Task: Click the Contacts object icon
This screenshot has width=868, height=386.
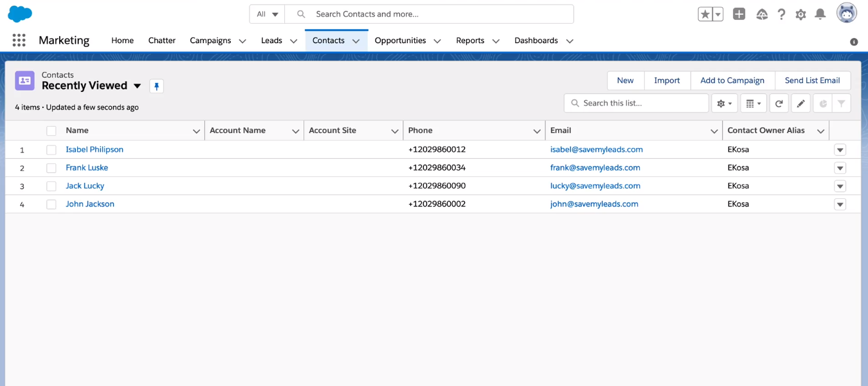Action: click(x=25, y=80)
